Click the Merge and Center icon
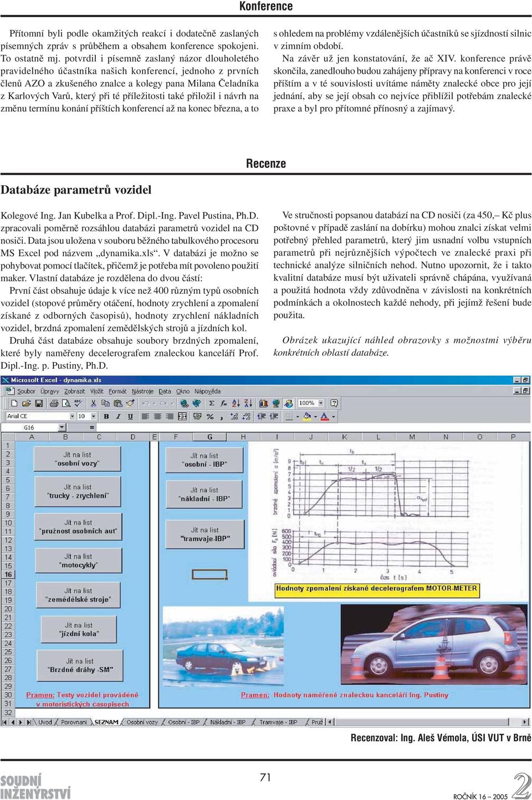The height and width of the screenshot is (800, 532). [x=182, y=416]
